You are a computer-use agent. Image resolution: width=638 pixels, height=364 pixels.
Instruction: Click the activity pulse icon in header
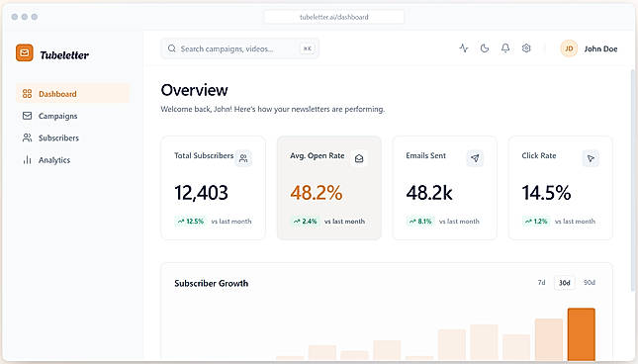(x=464, y=48)
